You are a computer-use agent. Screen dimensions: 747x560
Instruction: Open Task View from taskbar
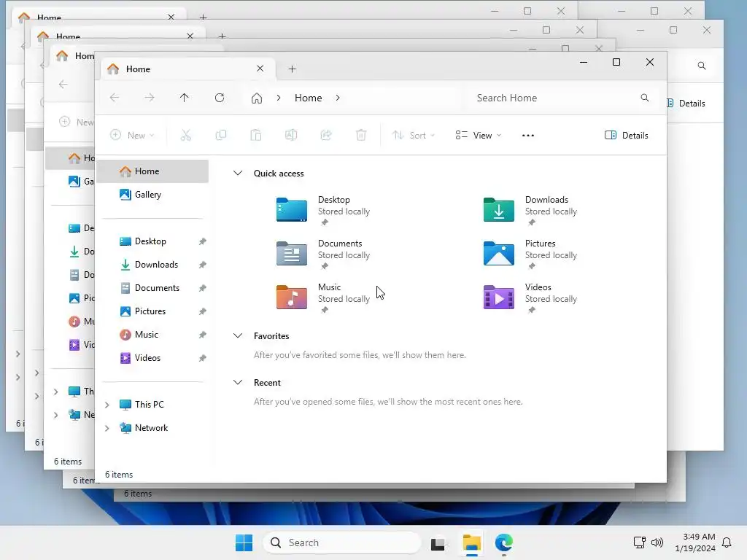[x=438, y=542]
